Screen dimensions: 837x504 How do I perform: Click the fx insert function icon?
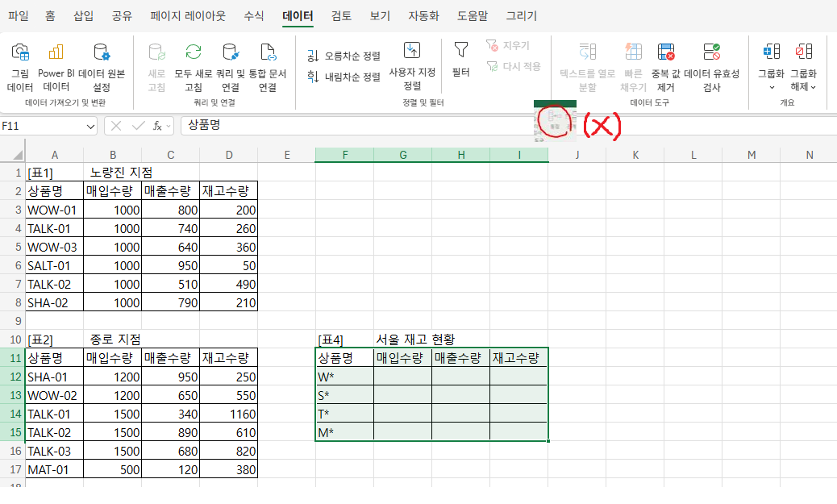click(x=157, y=126)
